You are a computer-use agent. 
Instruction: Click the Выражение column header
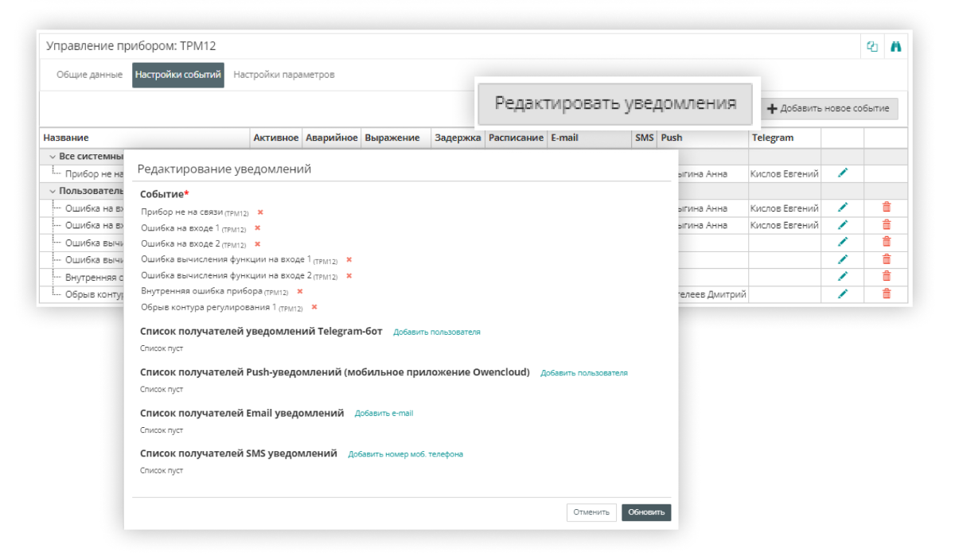[x=396, y=138]
